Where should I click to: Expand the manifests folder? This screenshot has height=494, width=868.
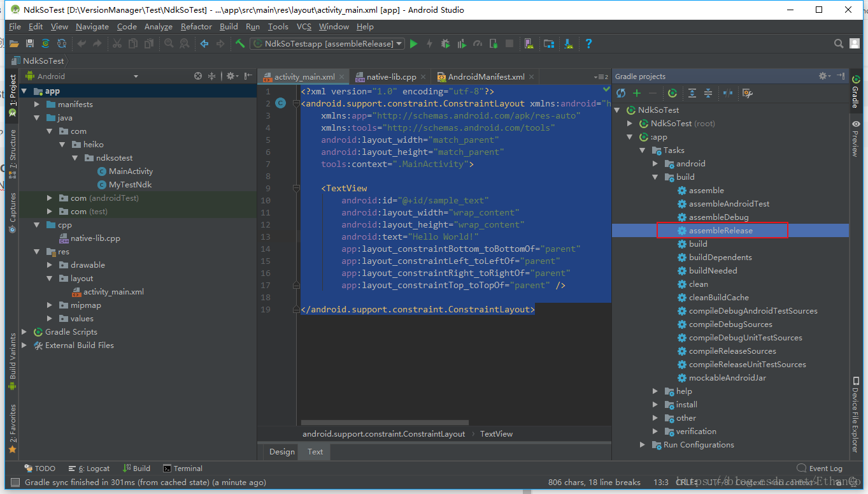pyautogui.click(x=37, y=104)
